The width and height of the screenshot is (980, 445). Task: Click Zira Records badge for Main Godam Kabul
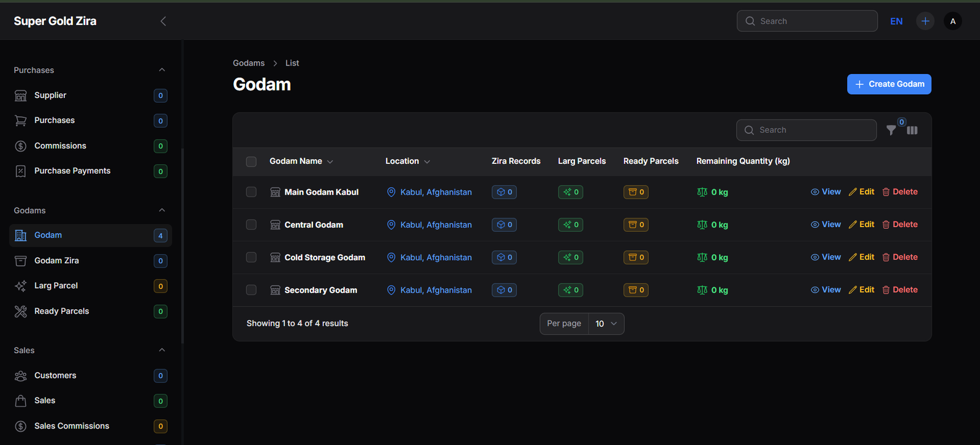(504, 192)
